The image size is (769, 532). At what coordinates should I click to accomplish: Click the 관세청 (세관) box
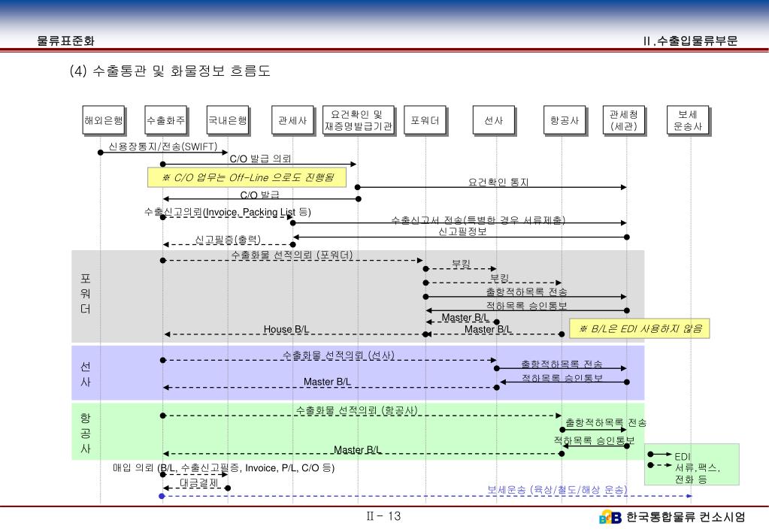[x=623, y=120]
